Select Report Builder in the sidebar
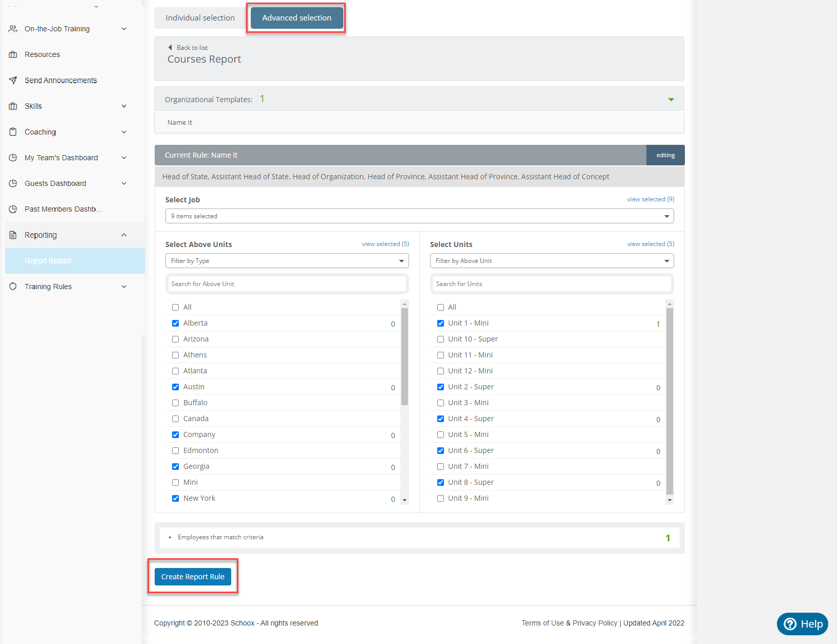 (x=48, y=261)
